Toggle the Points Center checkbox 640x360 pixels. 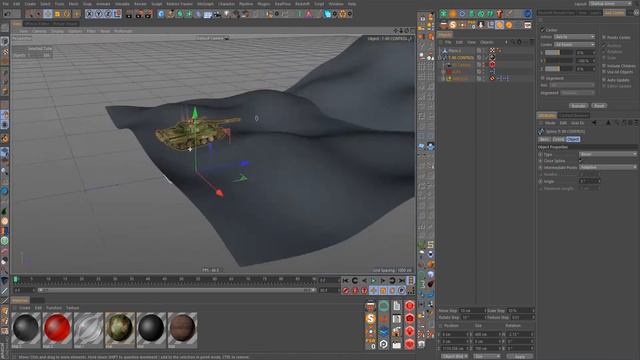[x=604, y=37]
